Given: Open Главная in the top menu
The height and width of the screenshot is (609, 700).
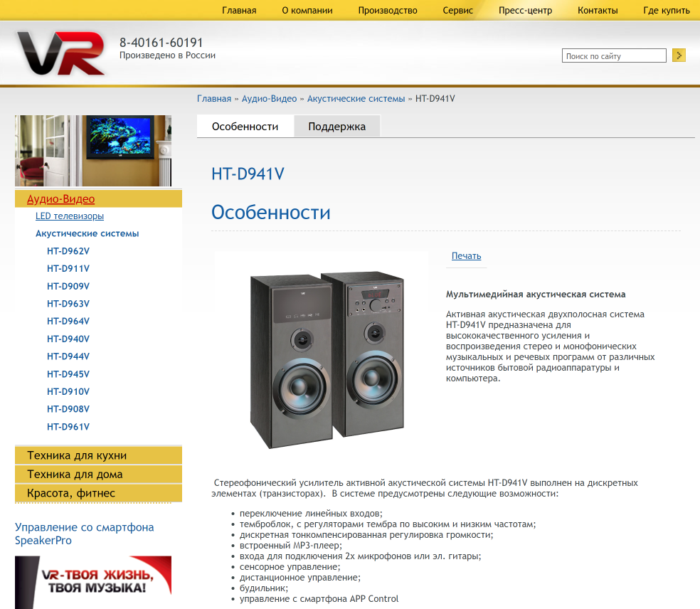Looking at the screenshot, I should coord(239,10).
